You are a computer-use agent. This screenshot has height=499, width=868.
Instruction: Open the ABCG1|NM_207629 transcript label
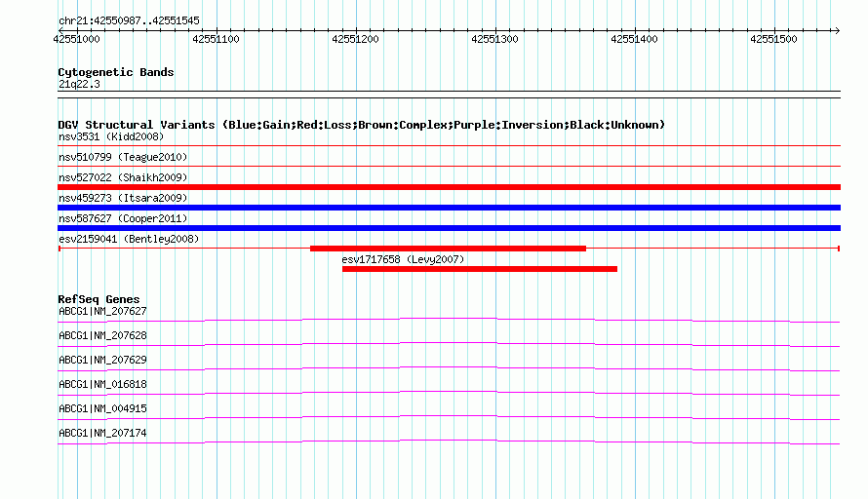102,361
